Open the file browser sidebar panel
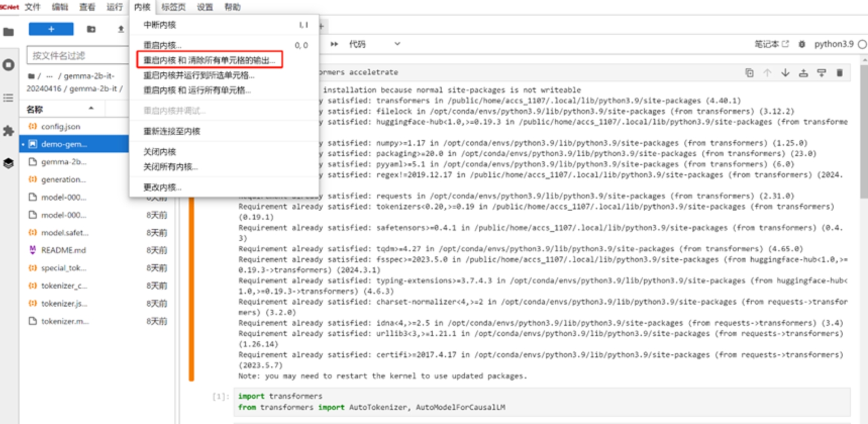This screenshot has width=868, height=424. click(x=9, y=32)
